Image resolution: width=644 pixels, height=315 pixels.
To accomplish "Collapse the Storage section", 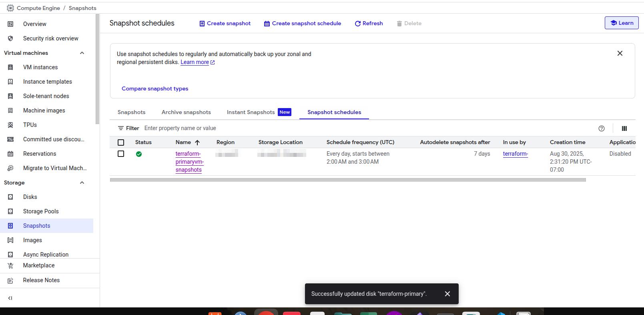I will click(x=82, y=183).
